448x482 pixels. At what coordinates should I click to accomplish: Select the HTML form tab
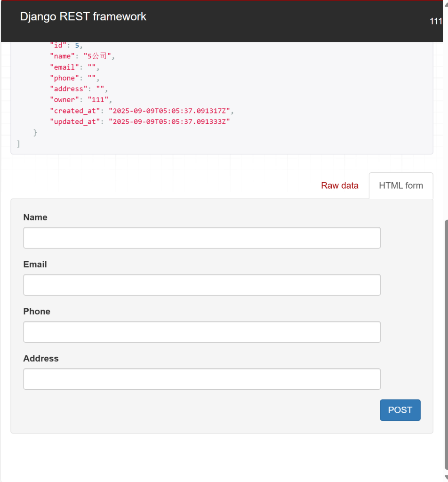pyautogui.click(x=400, y=185)
